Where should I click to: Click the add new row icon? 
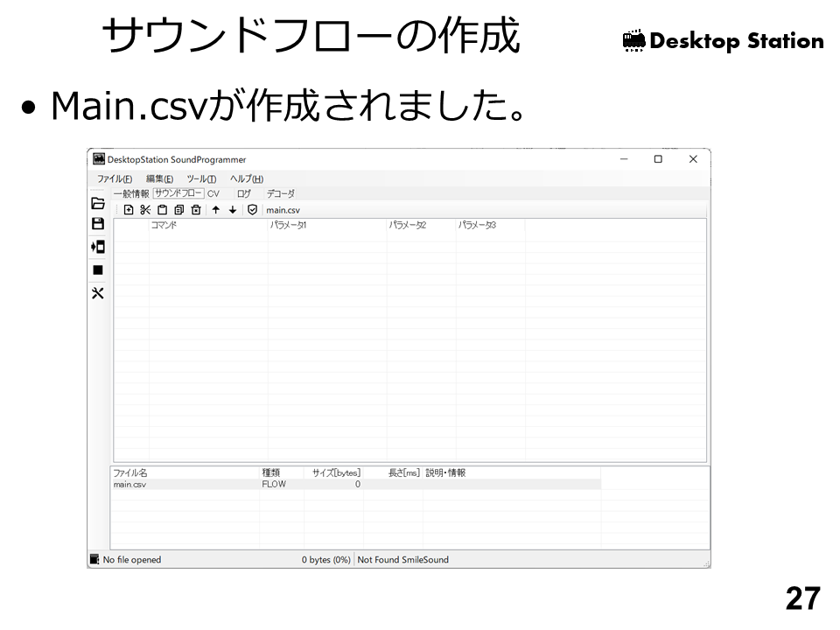129,210
